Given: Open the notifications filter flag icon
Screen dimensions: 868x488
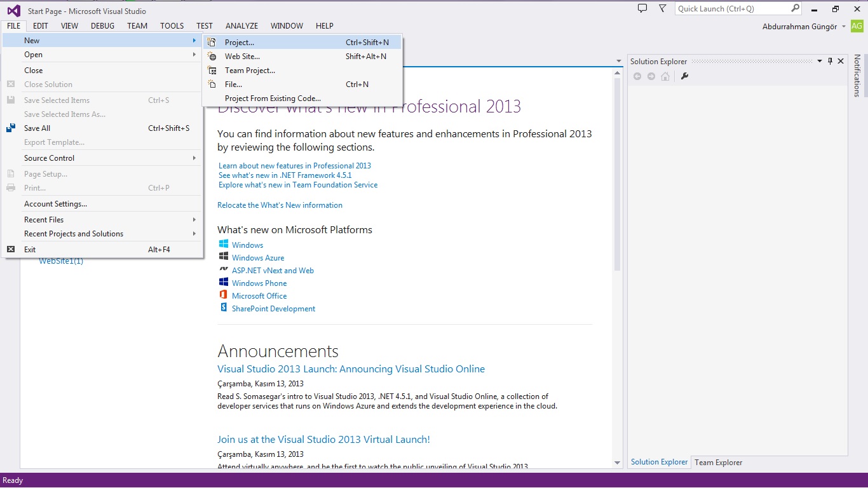Looking at the screenshot, I should coord(663,8).
